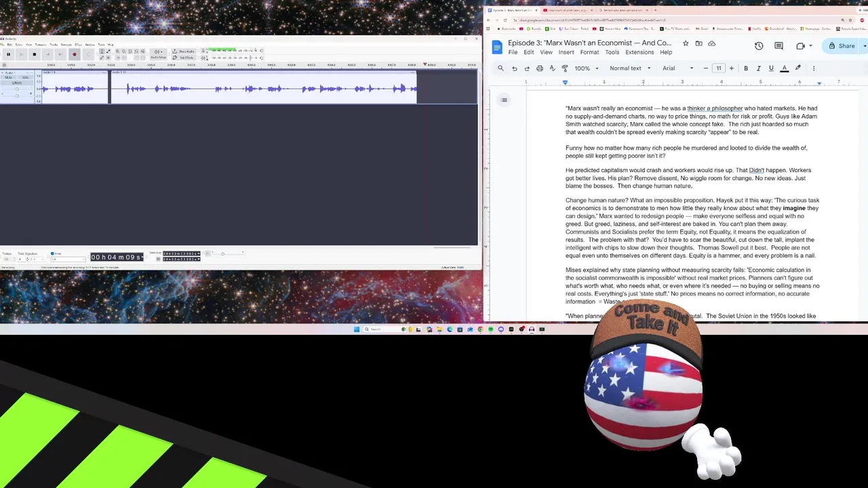This screenshot has width=868, height=488.
Task: Click Audacity's Zoom In magnifier
Action: pyautogui.click(x=117, y=51)
